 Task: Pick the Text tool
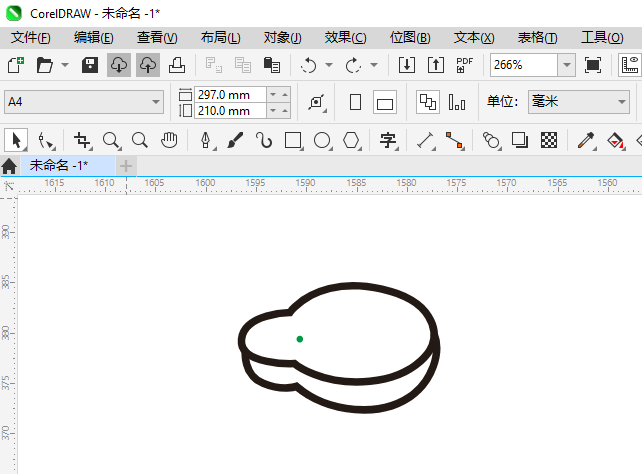(388, 140)
